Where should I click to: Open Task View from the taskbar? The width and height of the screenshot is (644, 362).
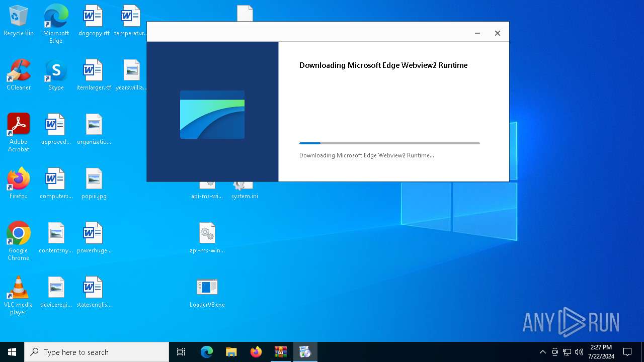coord(181,352)
